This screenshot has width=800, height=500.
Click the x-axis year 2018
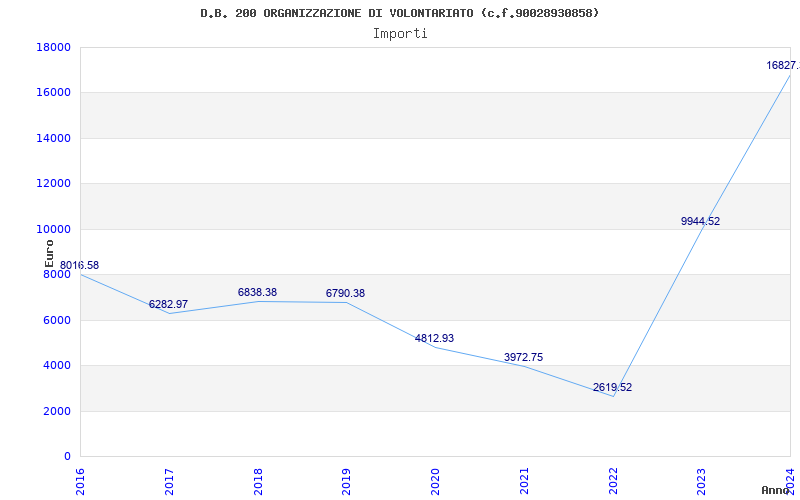coord(258,482)
